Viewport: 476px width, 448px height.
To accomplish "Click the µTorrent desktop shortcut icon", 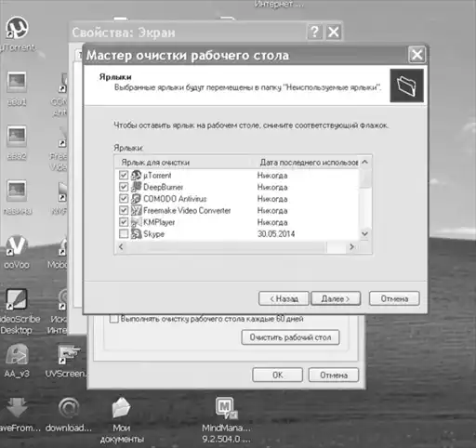I will click(17, 28).
